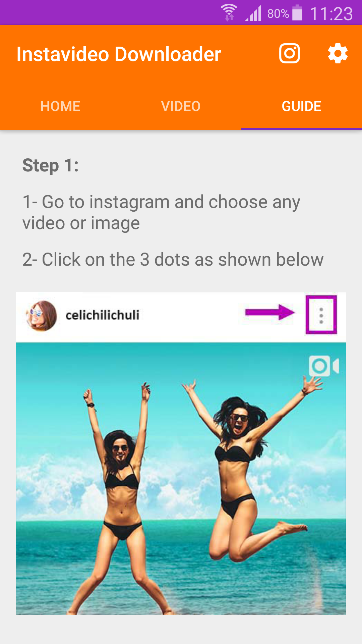
Task: Tap the Wi-Fi status icon
Action: coord(229,13)
